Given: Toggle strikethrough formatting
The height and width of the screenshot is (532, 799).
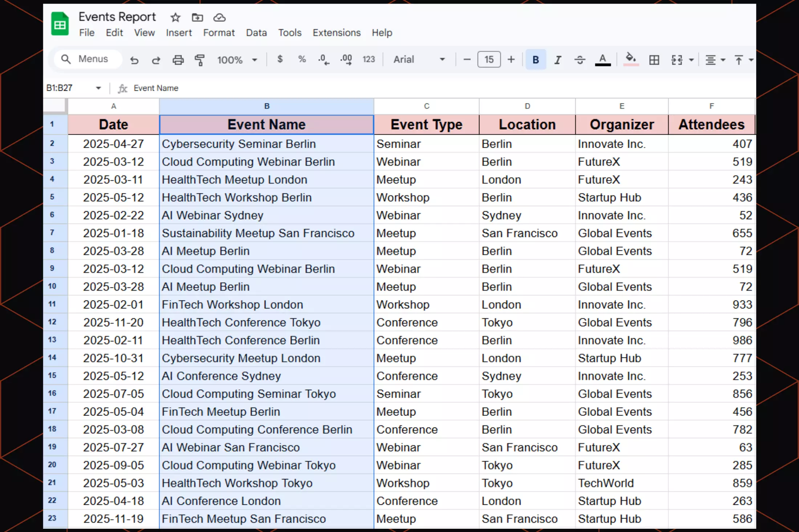Looking at the screenshot, I should [580, 60].
